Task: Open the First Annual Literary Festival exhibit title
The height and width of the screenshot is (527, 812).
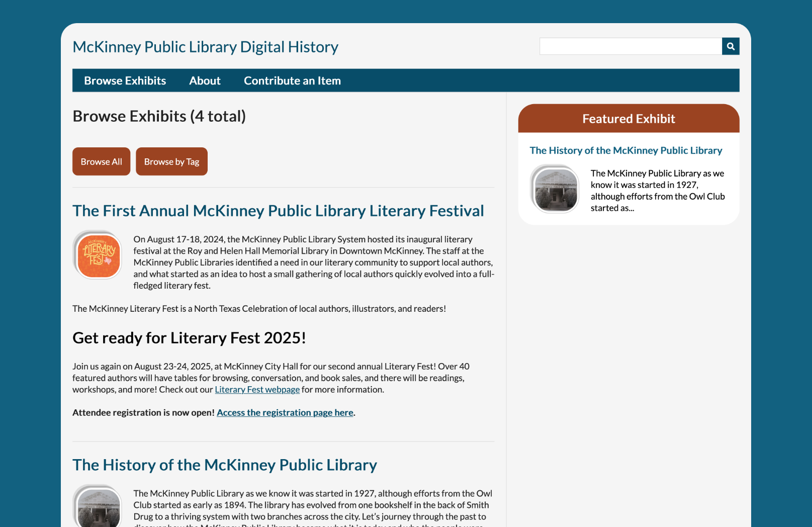Action: tap(278, 211)
